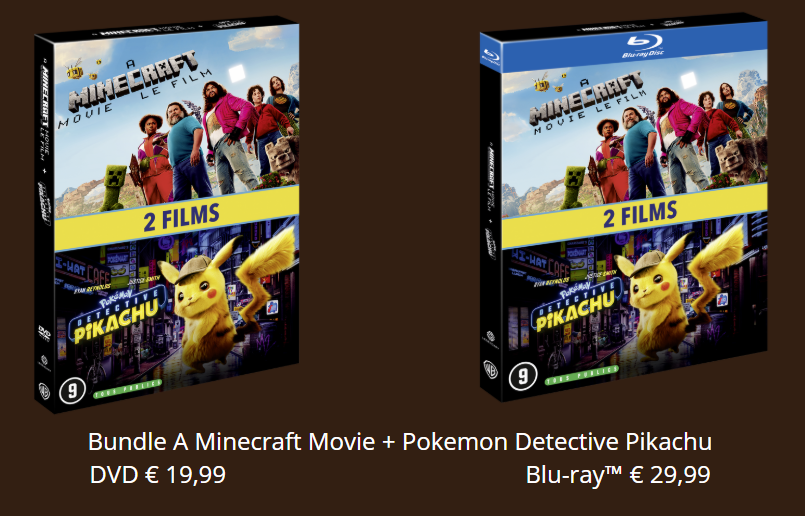Click the small Blu-ray logo on the right box's spine
Screen dimensions: 805x516
pos(490,54)
